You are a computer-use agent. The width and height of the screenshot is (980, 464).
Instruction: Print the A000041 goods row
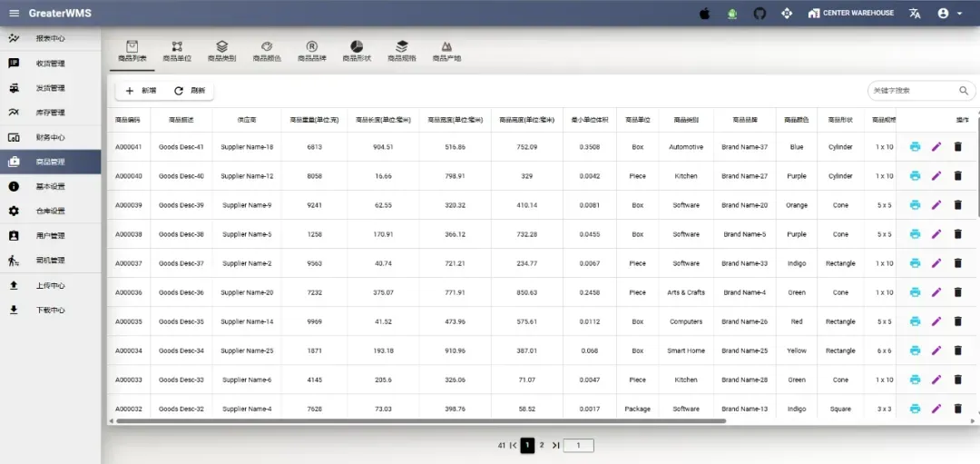[915, 147]
